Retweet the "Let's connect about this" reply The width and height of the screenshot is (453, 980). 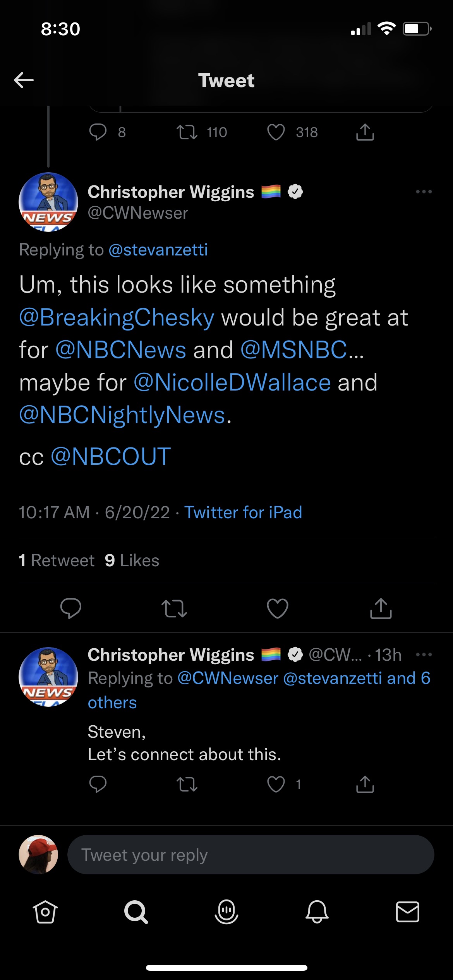[x=187, y=785]
